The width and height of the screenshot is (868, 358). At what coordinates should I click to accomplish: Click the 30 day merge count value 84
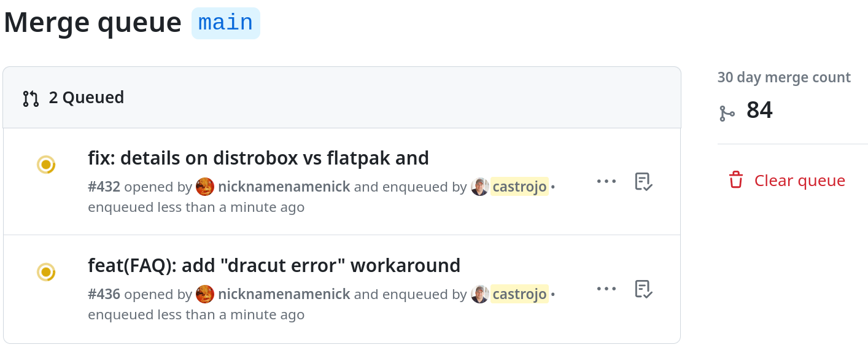click(x=759, y=111)
